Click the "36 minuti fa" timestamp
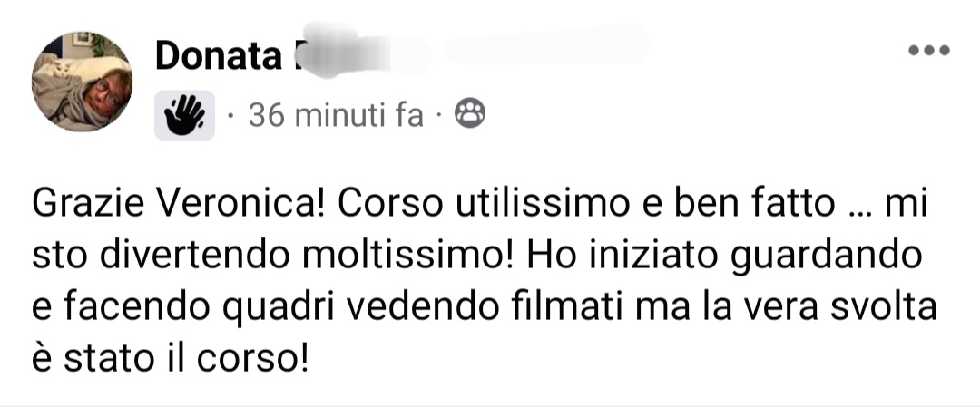The width and height of the screenshot is (980, 407). click(x=337, y=115)
